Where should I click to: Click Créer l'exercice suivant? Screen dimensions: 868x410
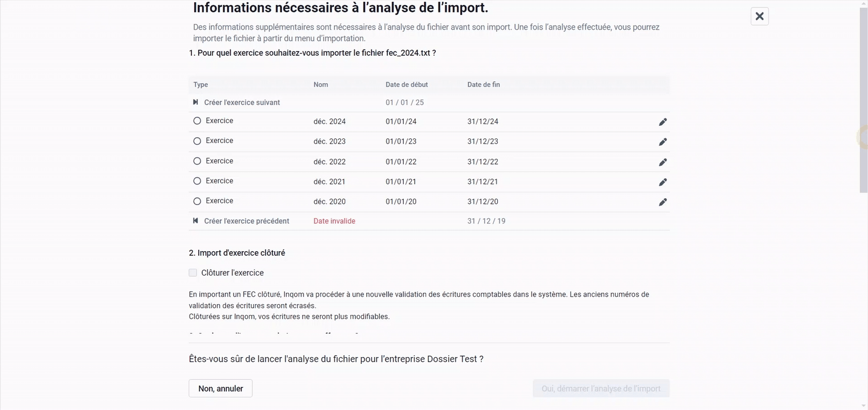(242, 102)
